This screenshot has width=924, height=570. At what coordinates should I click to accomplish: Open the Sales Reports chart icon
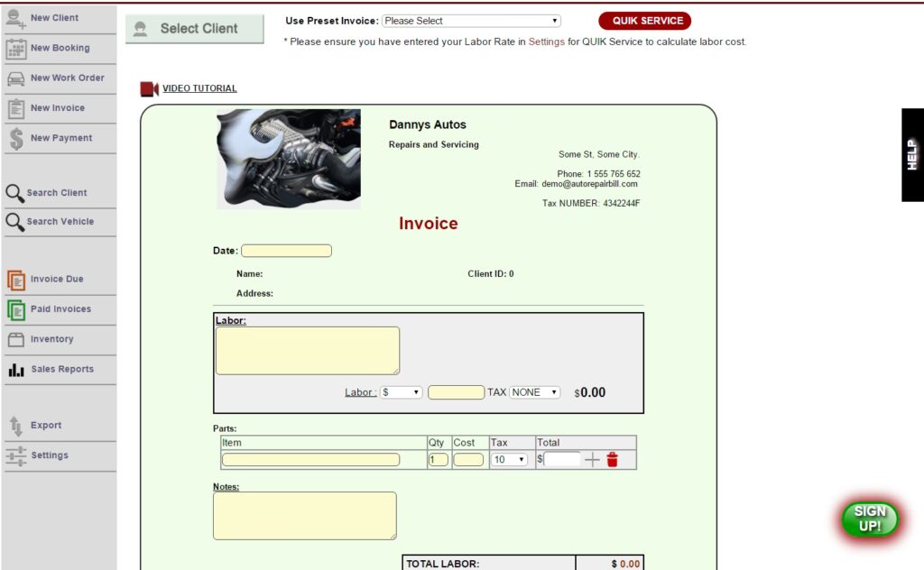point(16,370)
